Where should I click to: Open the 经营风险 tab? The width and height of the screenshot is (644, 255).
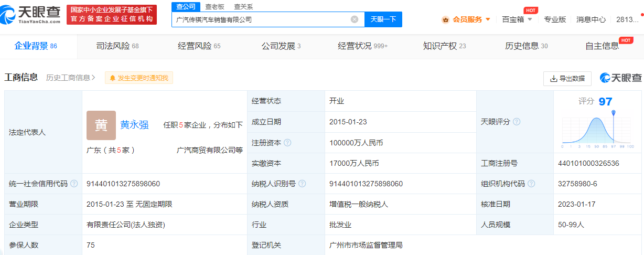[199, 46]
